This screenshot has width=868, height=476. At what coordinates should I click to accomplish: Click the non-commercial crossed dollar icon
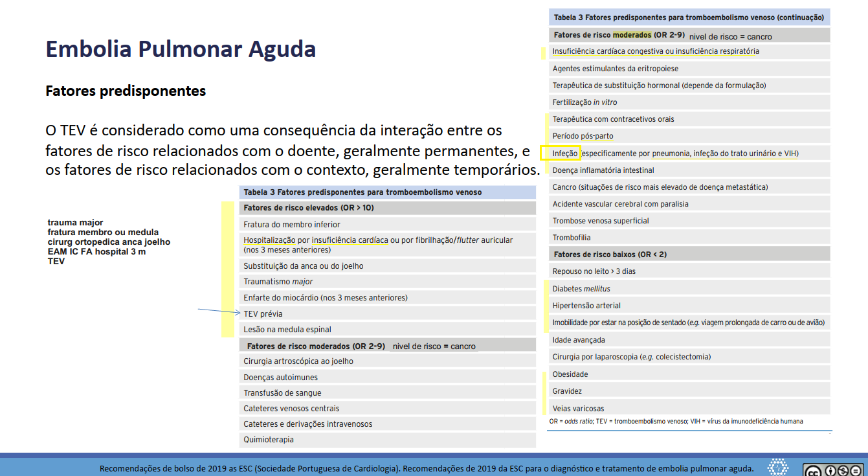click(x=843, y=471)
